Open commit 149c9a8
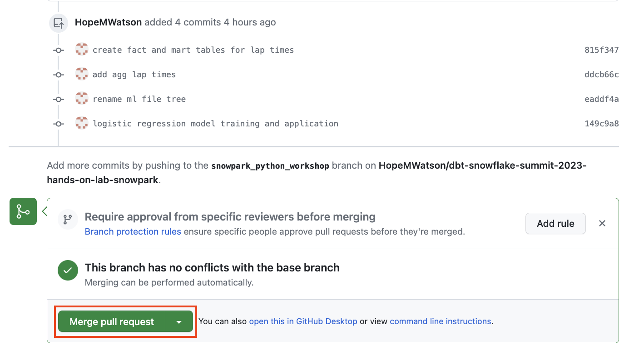The image size is (644, 351). point(601,123)
